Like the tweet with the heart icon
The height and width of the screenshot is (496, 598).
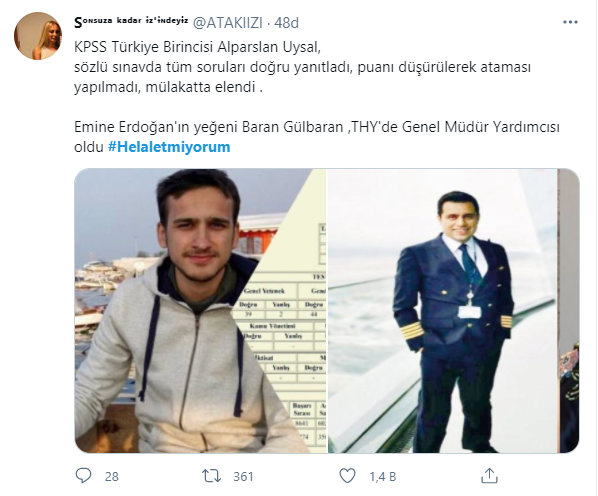(x=347, y=476)
